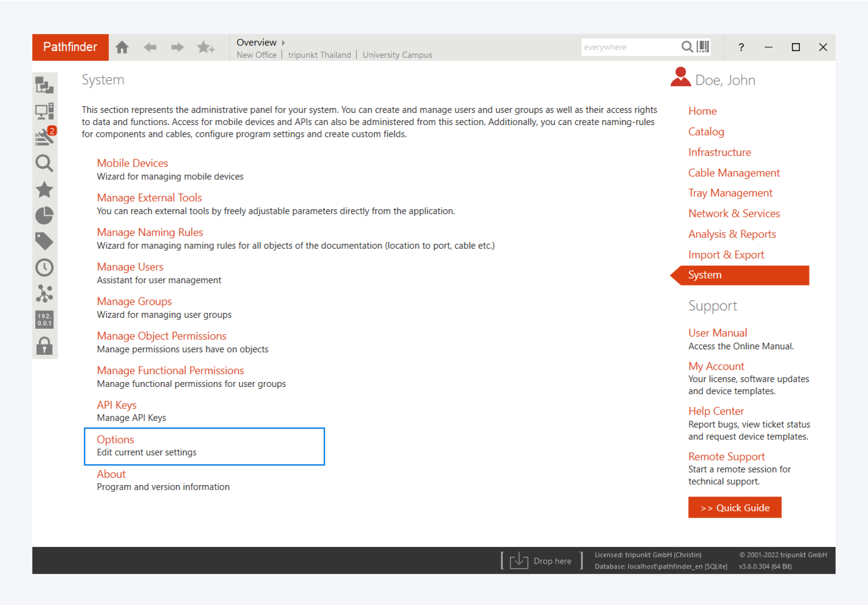Click the barcode scanner icon

703,47
